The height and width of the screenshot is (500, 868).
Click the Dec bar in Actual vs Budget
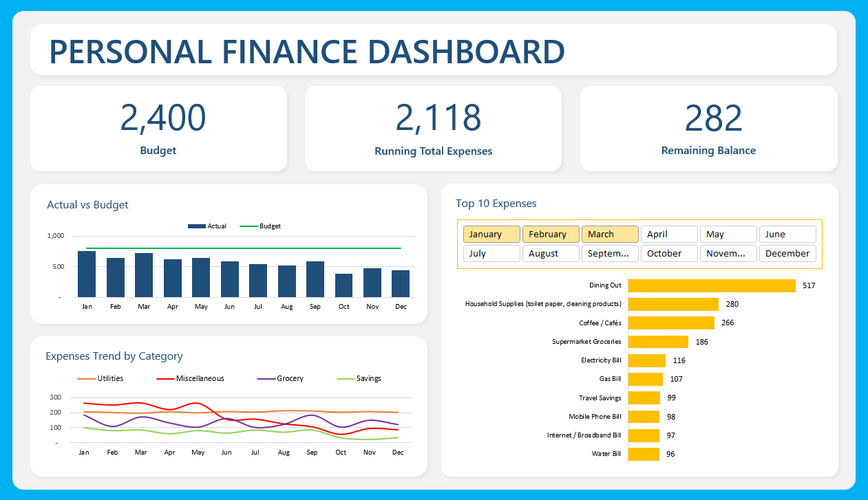click(x=401, y=283)
